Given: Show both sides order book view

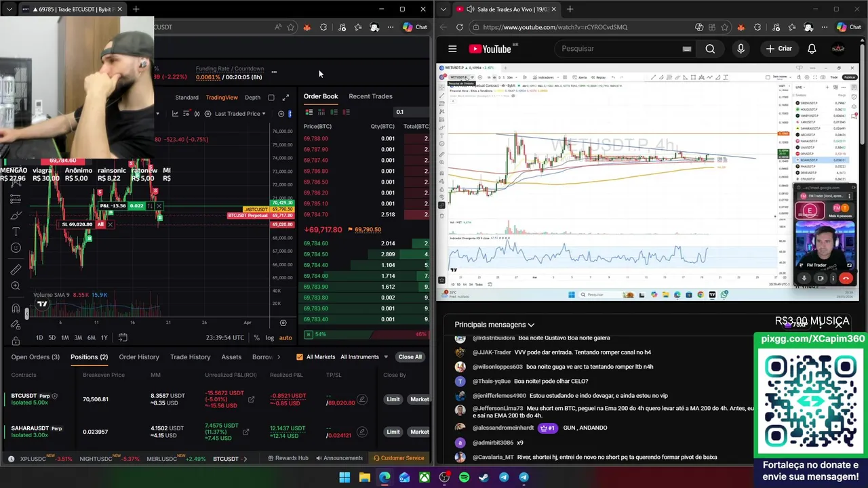Looking at the screenshot, I should (309, 112).
